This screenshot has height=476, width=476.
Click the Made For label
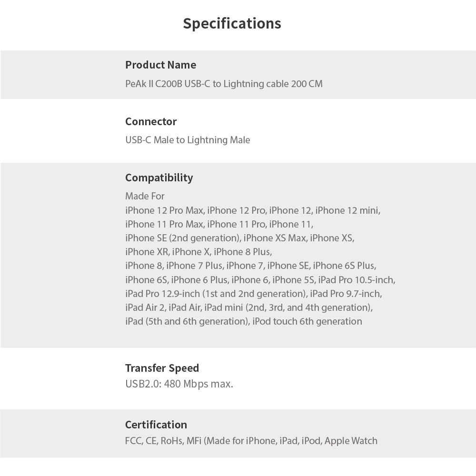145,196
